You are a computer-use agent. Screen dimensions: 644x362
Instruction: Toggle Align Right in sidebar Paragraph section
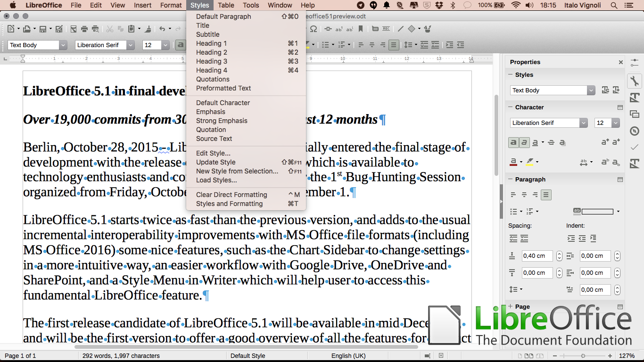[535, 194]
